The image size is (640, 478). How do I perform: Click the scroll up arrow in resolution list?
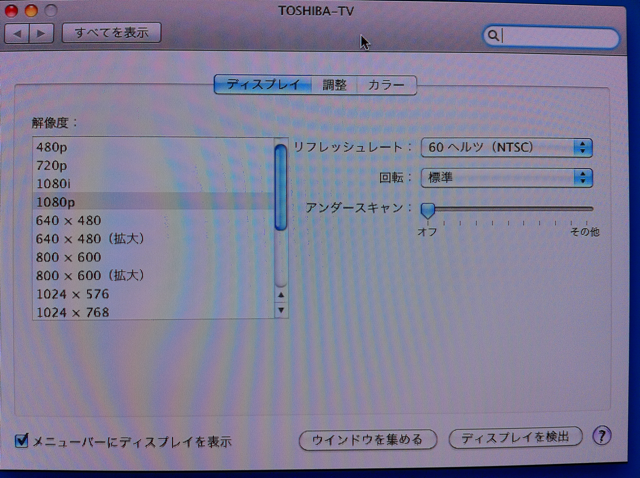click(281, 295)
